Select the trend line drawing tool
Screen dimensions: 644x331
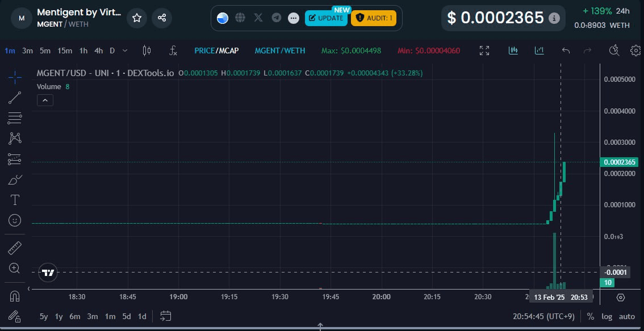[15, 98]
